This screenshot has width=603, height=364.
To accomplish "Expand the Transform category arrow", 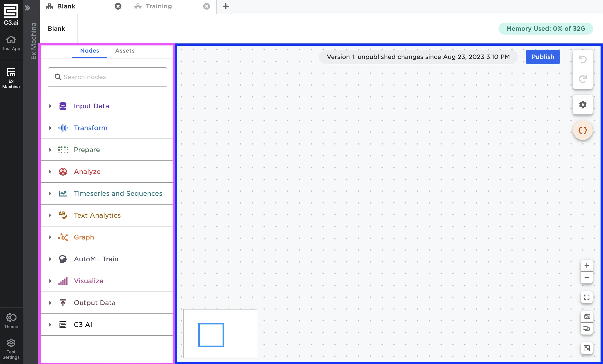I will tap(50, 128).
